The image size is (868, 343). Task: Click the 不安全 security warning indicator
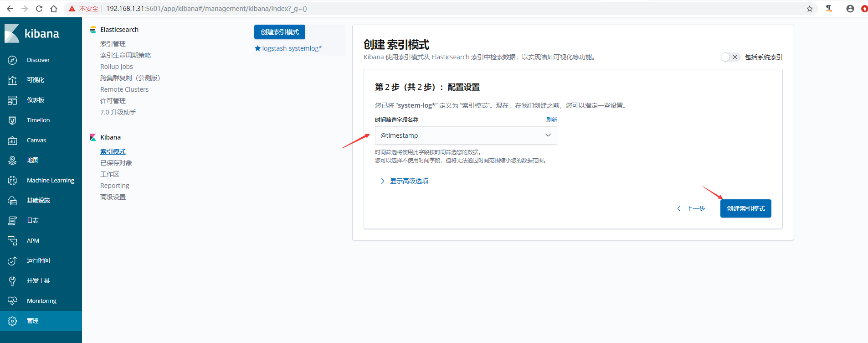coord(84,9)
